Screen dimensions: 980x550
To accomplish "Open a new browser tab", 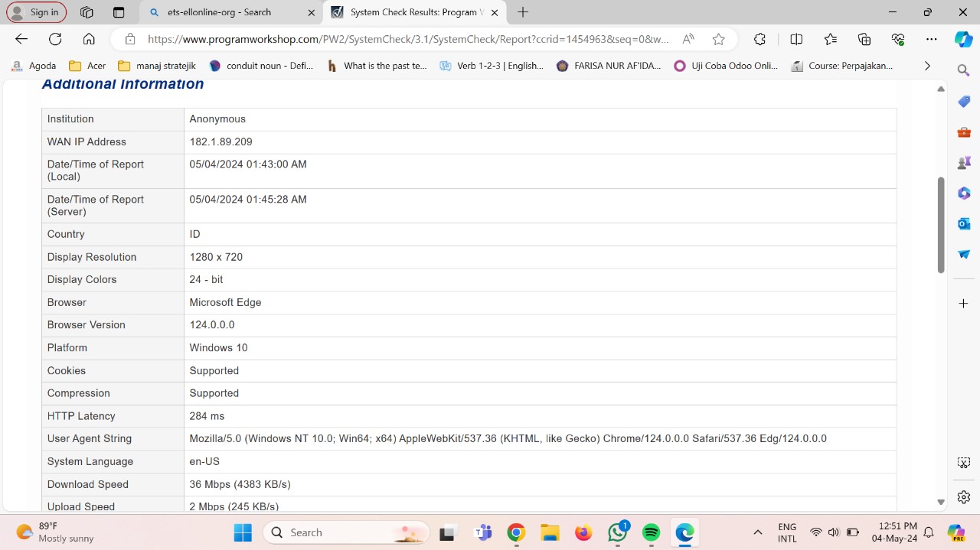I will (523, 12).
